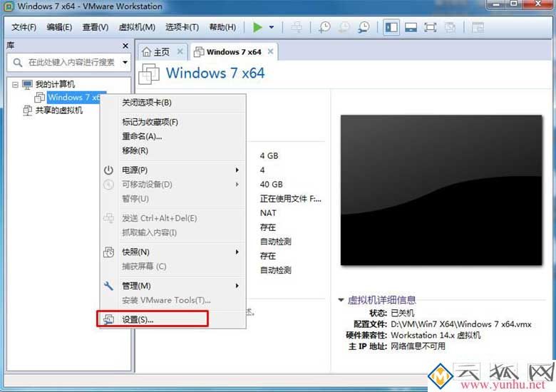Toggle the thumbnail bar view icon
Screen dimensions: 556x392
[x=411, y=27]
